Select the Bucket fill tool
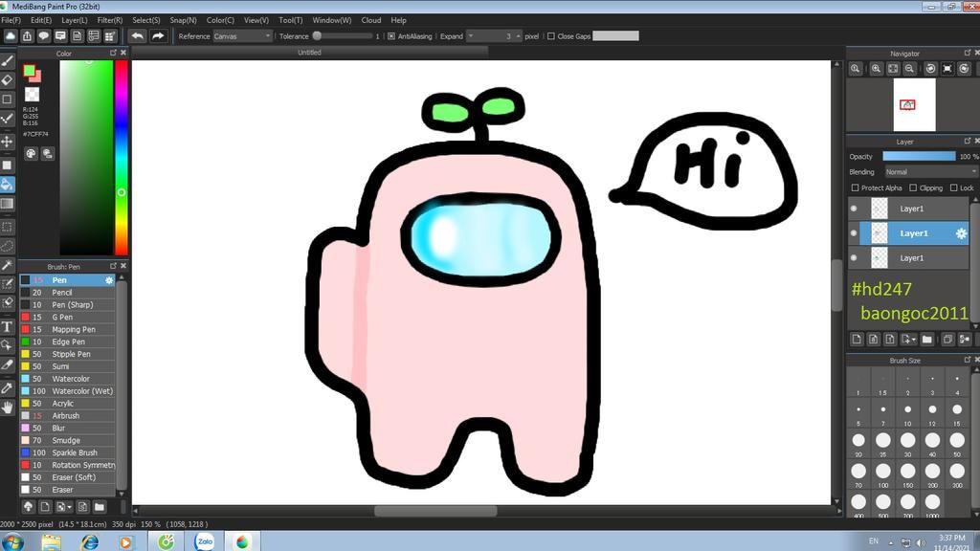The width and height of the screenshot is (980, 551). coord(8,185)
